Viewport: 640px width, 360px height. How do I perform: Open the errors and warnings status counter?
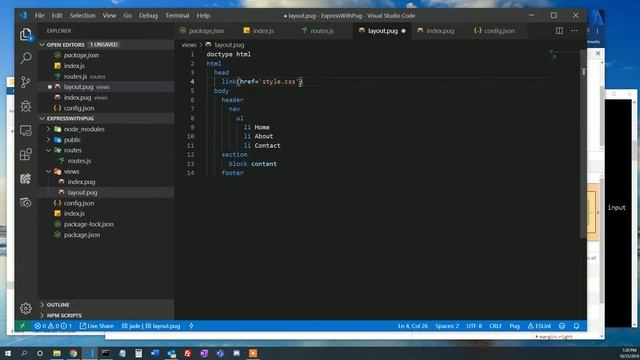click(x=53, y=326)
